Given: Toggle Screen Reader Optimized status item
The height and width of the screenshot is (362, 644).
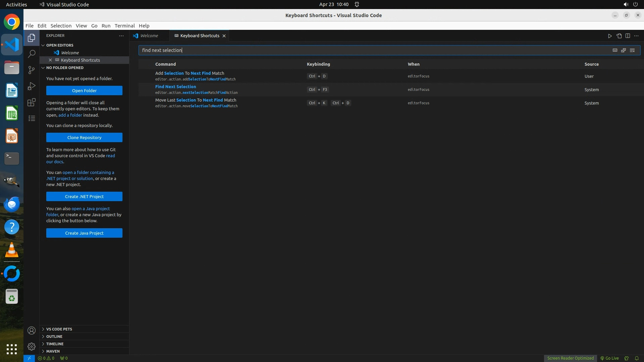Looking at the screenshot, I should [x=570, y=358].
